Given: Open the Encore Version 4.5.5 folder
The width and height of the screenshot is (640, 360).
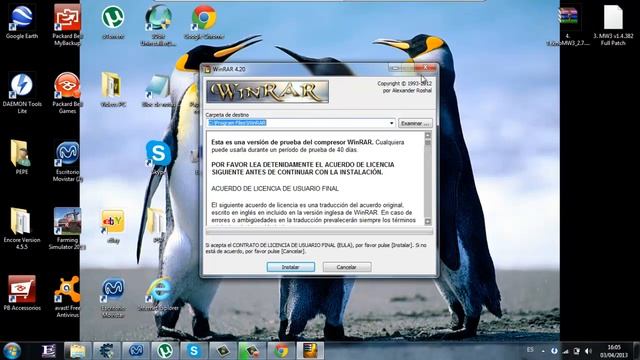Looking at the screenshot, I should click(x=22, y=229).
